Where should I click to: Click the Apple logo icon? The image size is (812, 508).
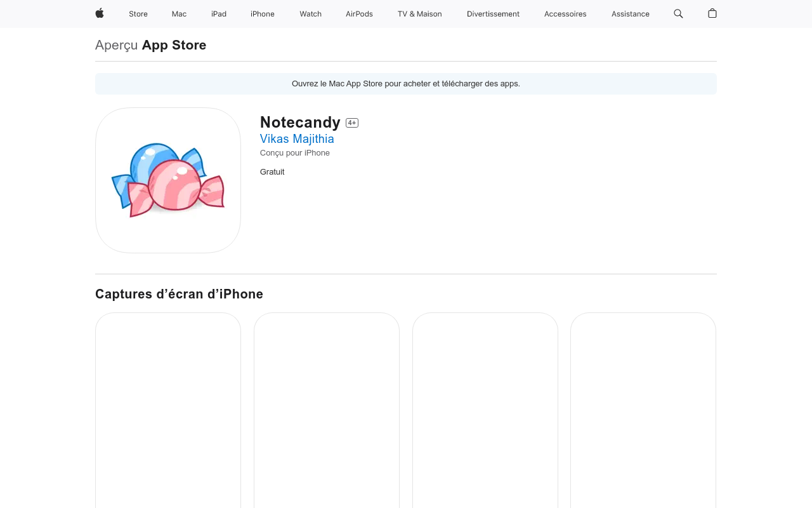(100, 13)
